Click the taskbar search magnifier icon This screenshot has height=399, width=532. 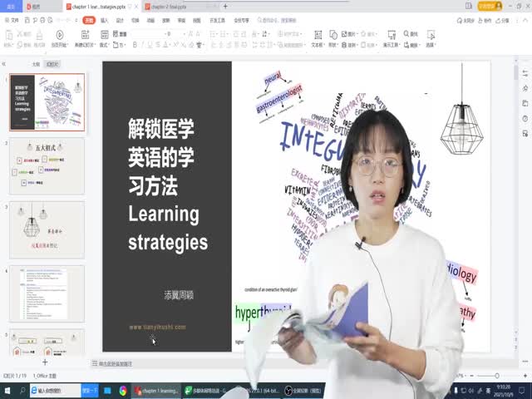pos(22,391)
